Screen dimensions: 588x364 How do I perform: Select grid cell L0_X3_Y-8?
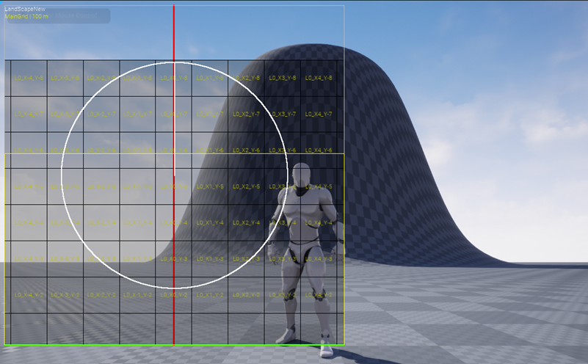tap(283, 78)
